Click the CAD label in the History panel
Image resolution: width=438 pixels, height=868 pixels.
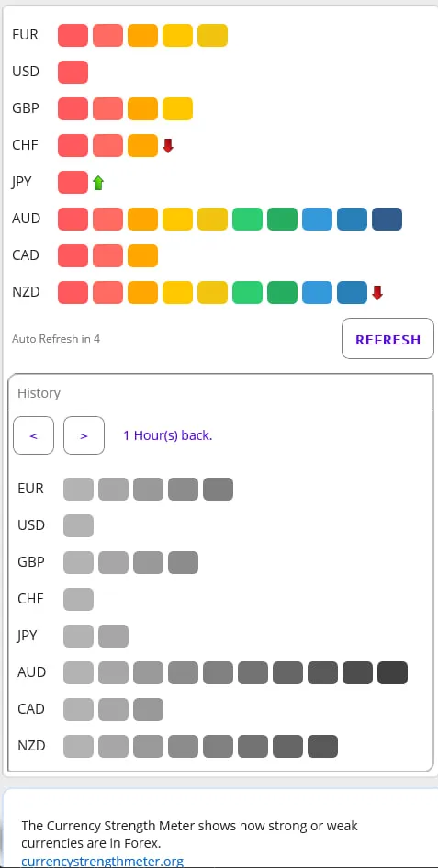(31, 709)
